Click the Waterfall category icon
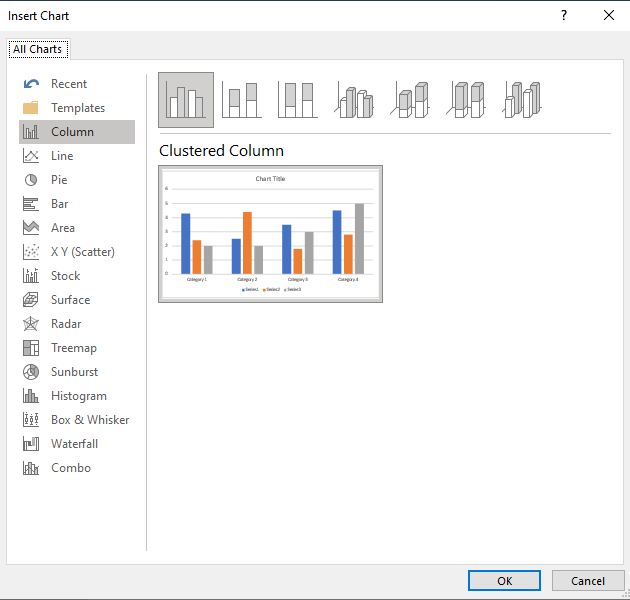This screenshot has width=630, height=600. click(x=31, y=444)
